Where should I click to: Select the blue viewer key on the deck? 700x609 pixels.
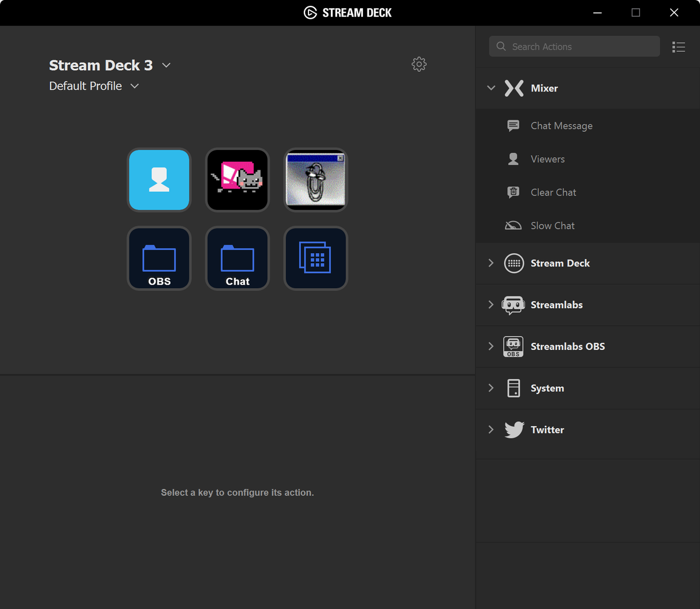pyautogui.click(x=159, y=180)
